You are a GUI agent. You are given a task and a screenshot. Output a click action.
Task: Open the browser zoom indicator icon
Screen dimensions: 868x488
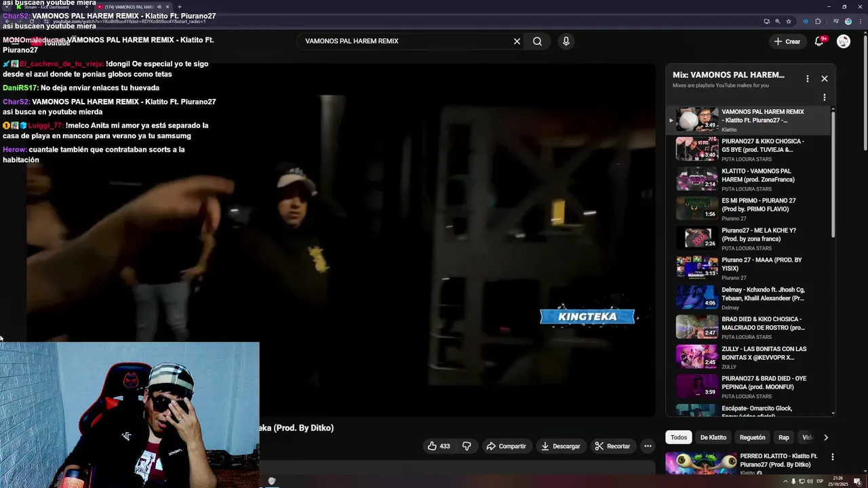(x=778, y=21)
